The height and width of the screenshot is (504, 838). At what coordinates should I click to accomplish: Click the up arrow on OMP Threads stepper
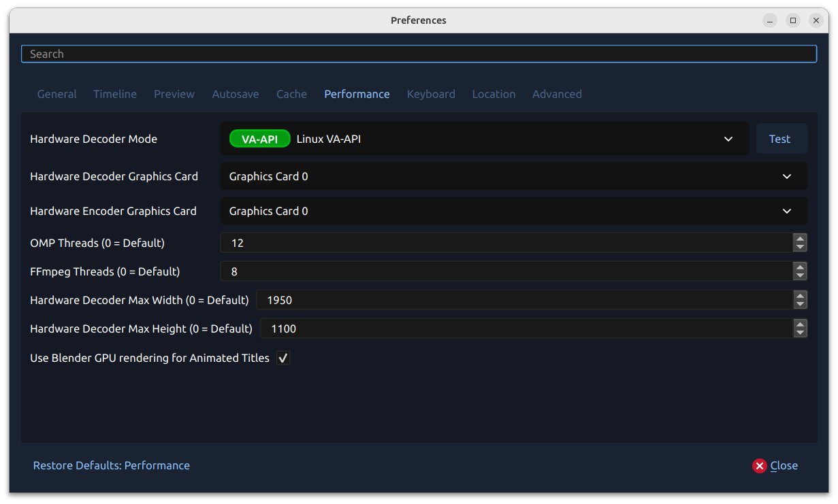click(x=800, y=239)
